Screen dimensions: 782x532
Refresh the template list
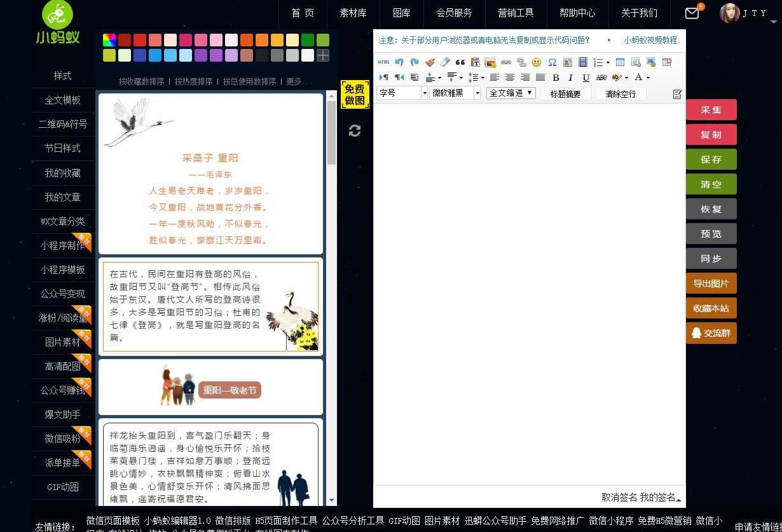coord(355,131)
